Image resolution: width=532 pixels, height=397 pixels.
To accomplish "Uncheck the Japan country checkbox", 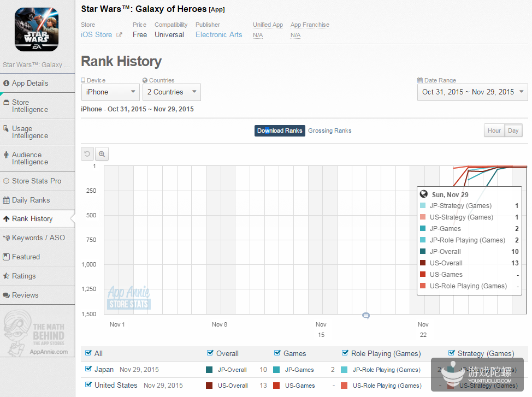I will [88, 369].
